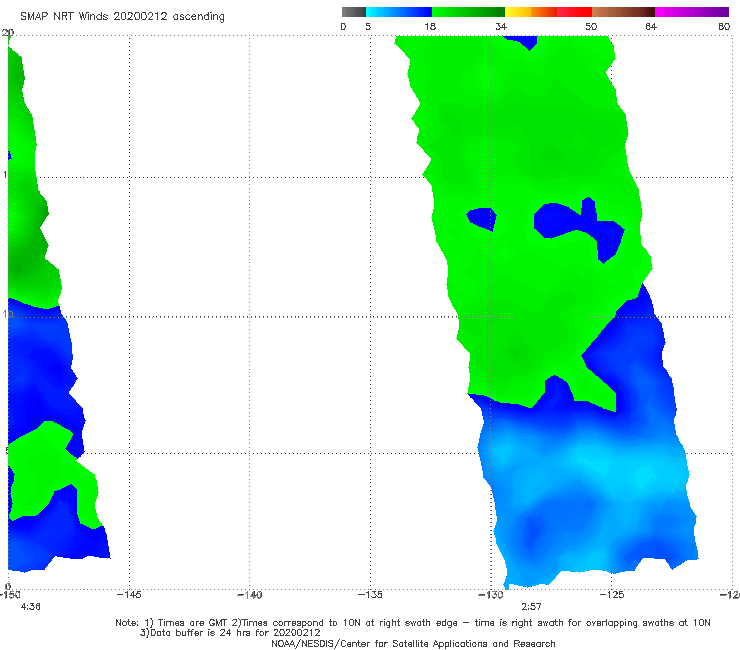Click the colorbar label '18'
Screen dimensions: 740x650
tap(430, 27)
